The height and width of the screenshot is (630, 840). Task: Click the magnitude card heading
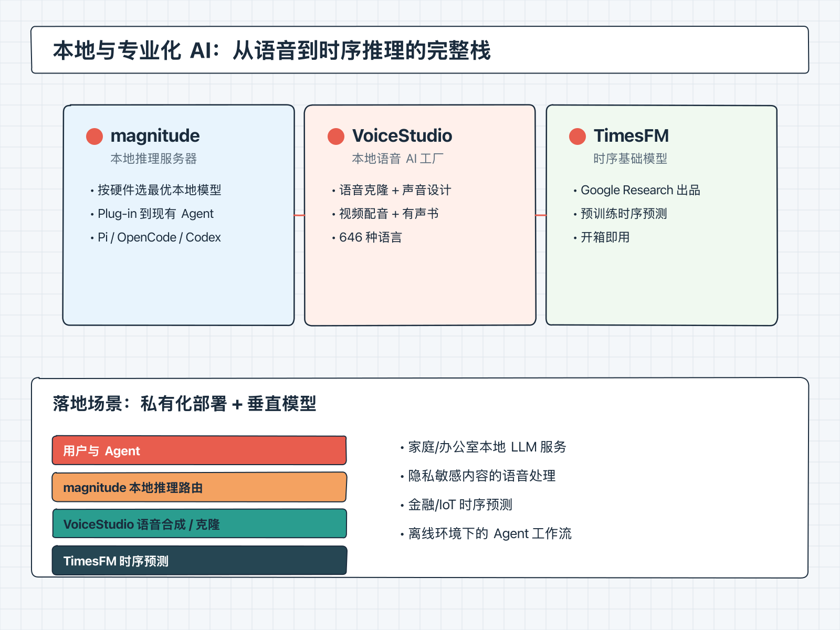pos(155,136)
